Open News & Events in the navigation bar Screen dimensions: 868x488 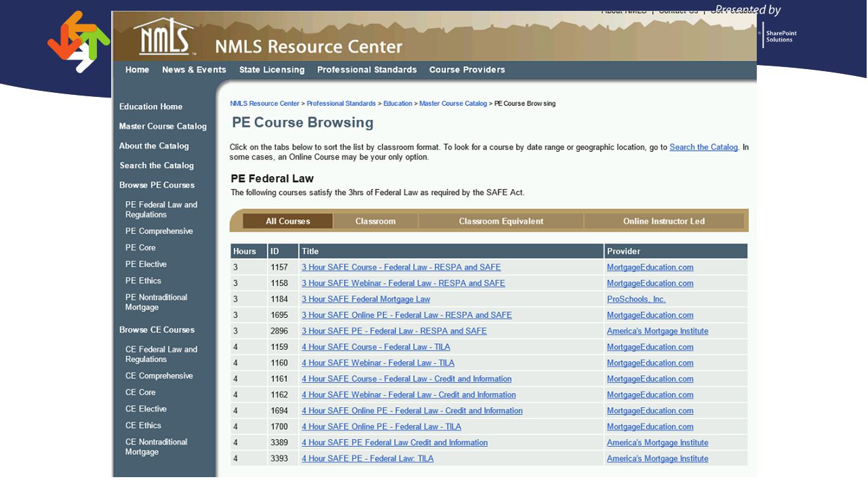[x=194, y=70]
